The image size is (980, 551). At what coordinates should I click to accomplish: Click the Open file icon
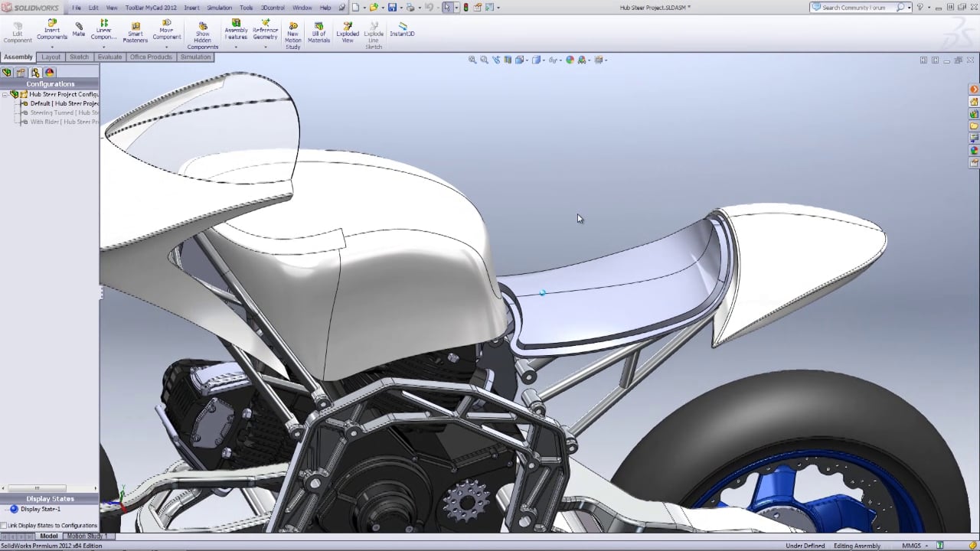[x=374, y=8]
